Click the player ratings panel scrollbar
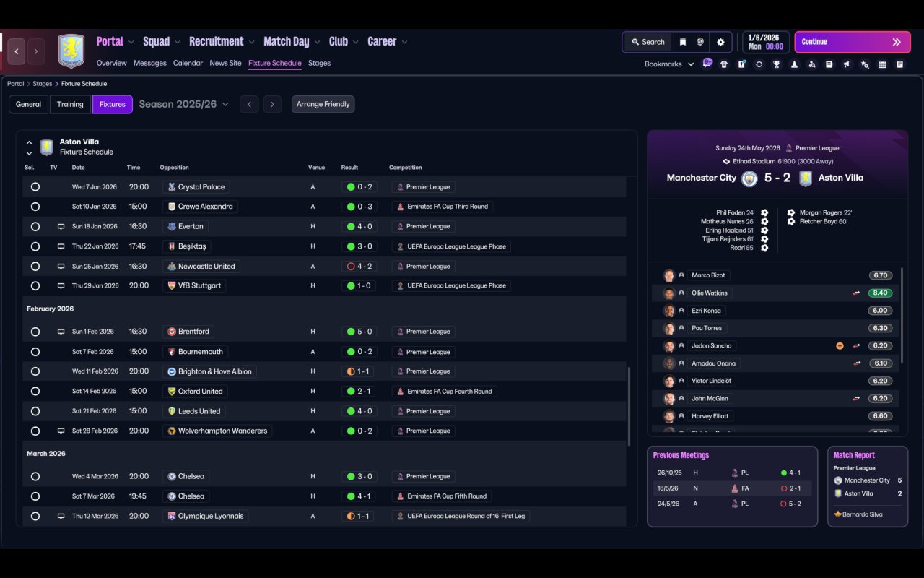Viewport: 924px width, 578px height. click(x=902, y=315)
